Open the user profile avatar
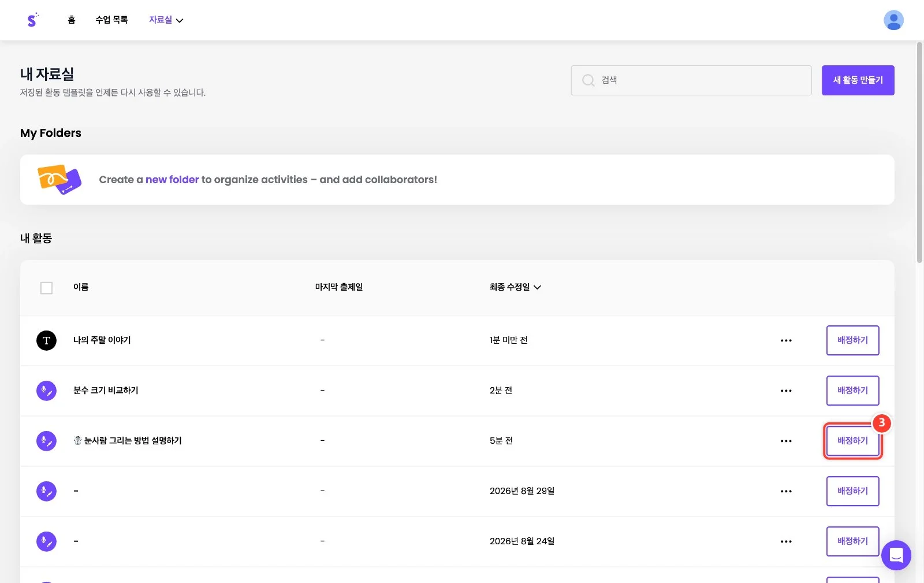 pos(893,20)
